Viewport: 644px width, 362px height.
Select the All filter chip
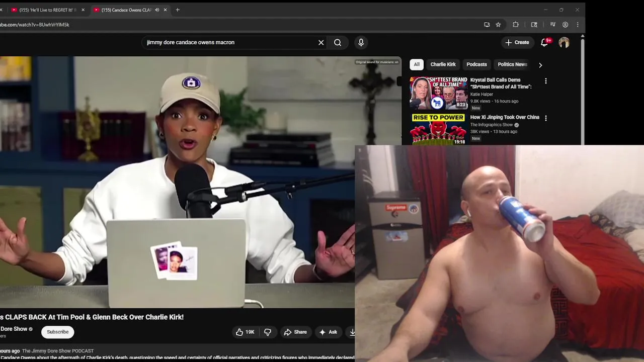(x=417, y=64)
